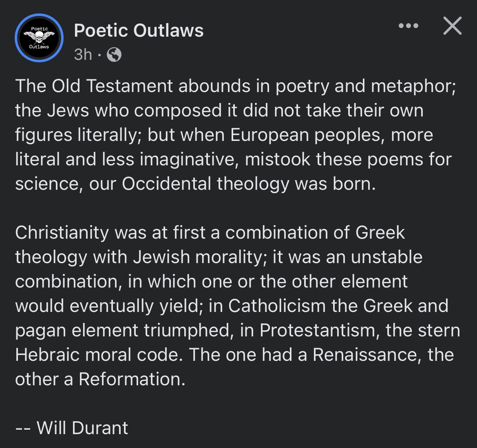Open the Poetic Outlaws page name link
This screenshot has height=448, width=477.
tap(139, 31)
